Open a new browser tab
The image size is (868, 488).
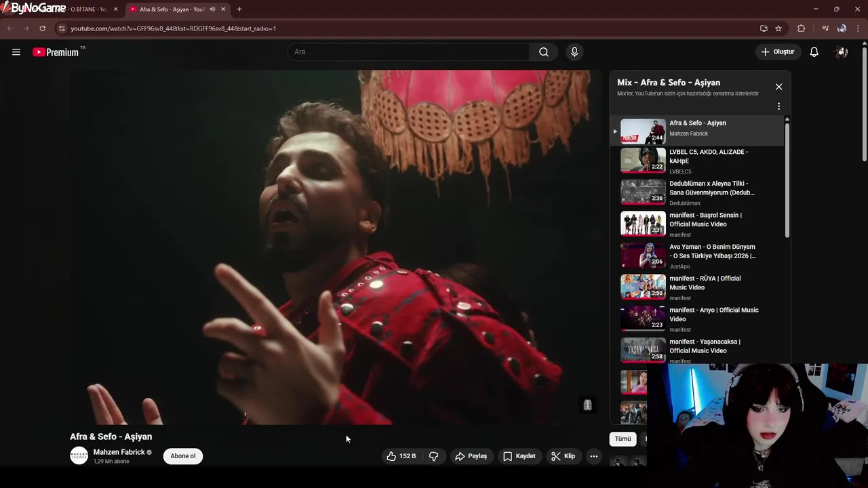click(x=239, y=9)
